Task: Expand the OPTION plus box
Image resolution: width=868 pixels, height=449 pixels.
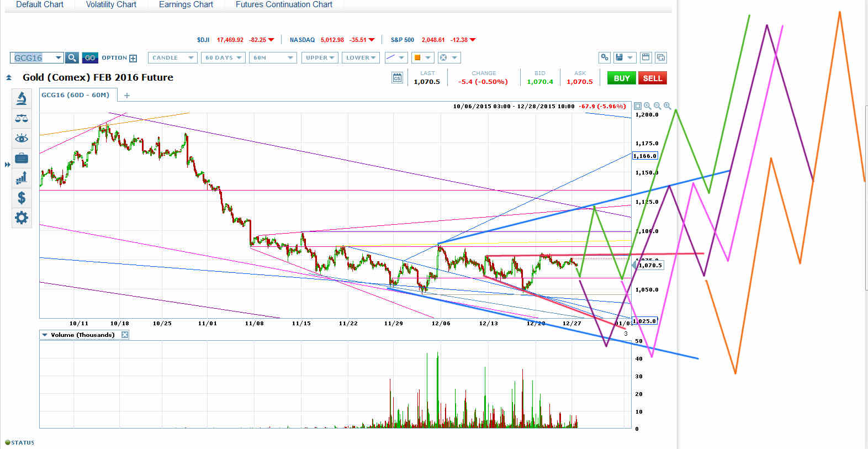Action: 133,58
